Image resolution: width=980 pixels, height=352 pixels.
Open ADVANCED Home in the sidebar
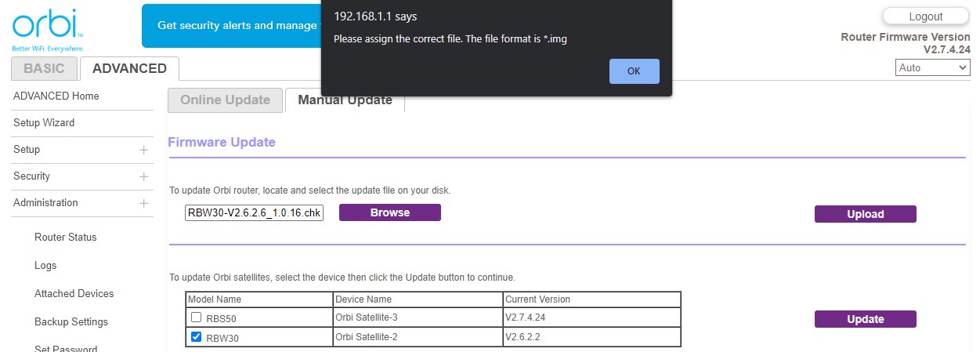56,96
